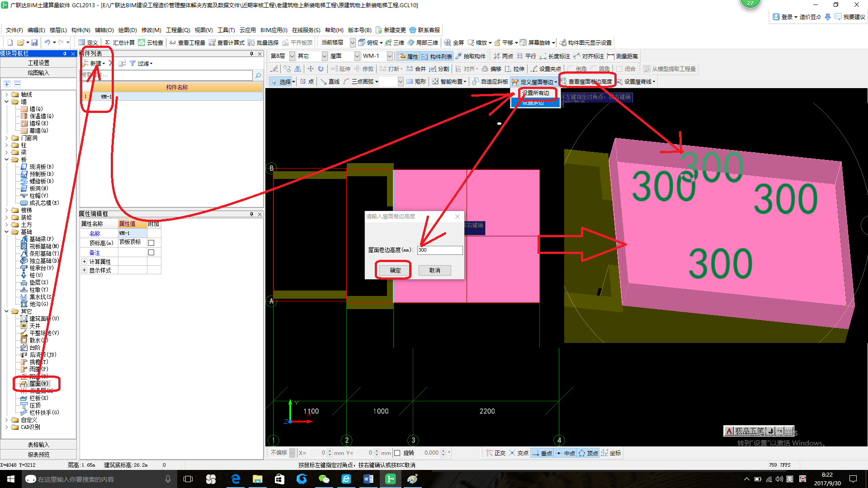Open 当前楼层 dropdown
This screenshot has height=488, width=868.
[x=353, y=42]
